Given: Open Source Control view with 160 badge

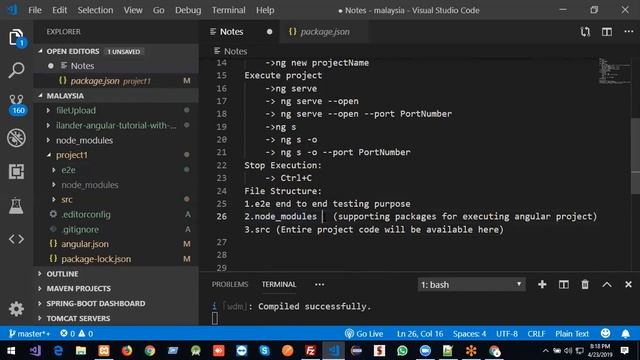Looking at the screenshot, I should point(16,104).
